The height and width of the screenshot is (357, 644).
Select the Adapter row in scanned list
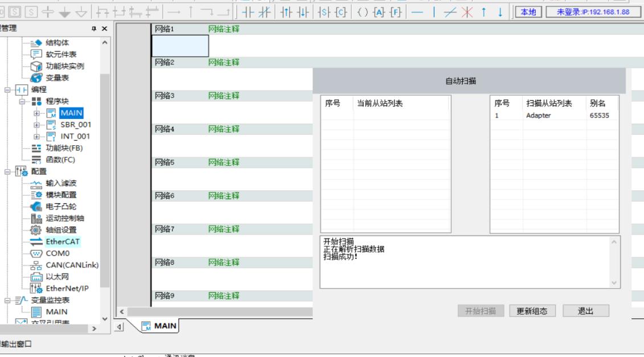555,116
